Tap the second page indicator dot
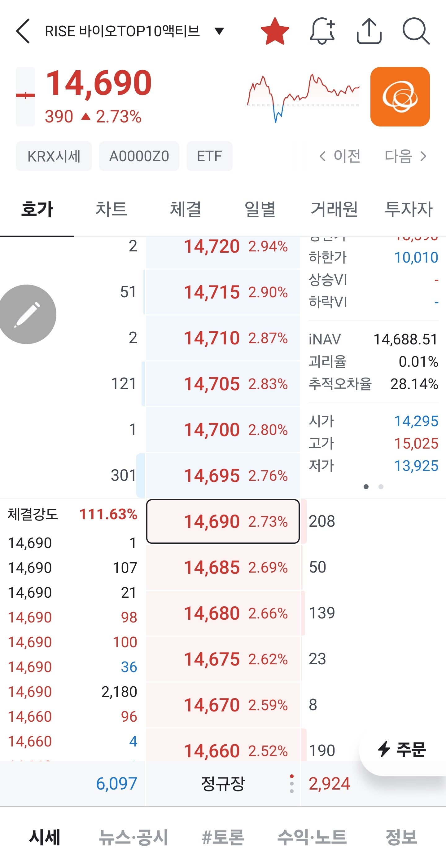 [x=381, y=487]
